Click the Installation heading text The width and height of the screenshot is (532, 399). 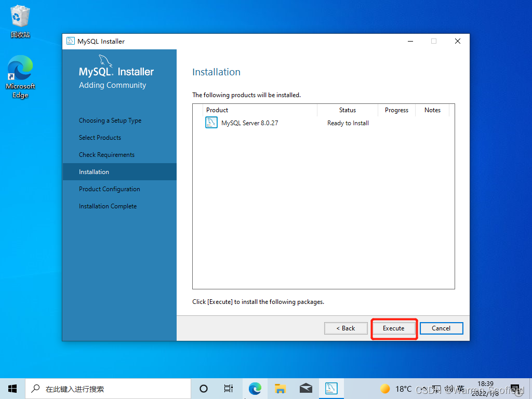coord(216,72)
